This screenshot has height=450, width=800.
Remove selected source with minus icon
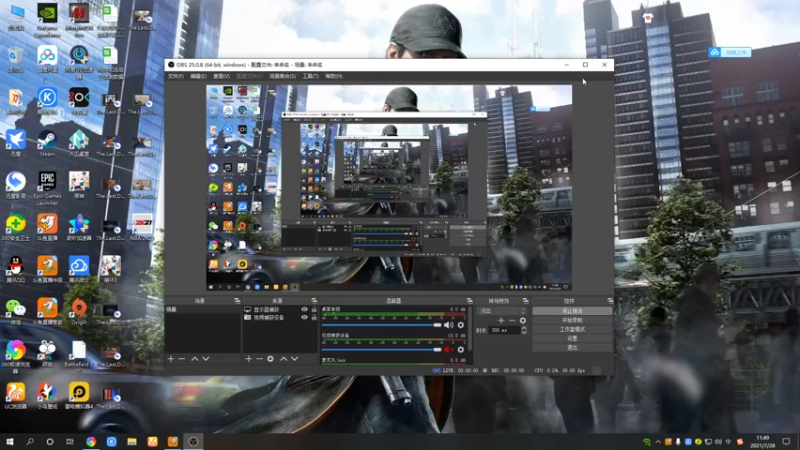pyautogui.click(x=259, y=359)
